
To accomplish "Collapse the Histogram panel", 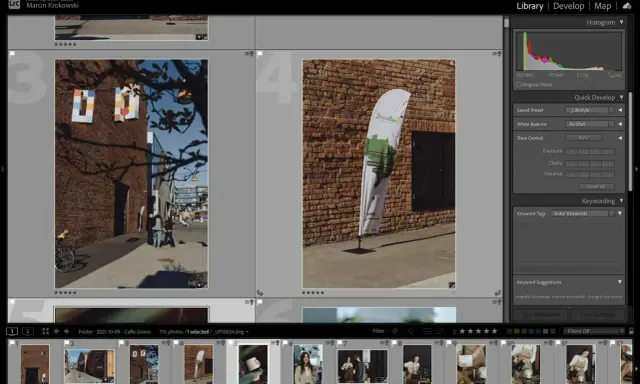I will (621, 22).
